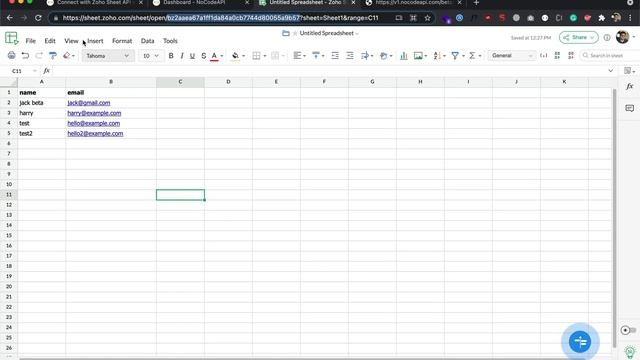Screen dimensions: 640x360
Task: Click the Zoho Sheet logo icon
Action: click(x=11, y=38)
